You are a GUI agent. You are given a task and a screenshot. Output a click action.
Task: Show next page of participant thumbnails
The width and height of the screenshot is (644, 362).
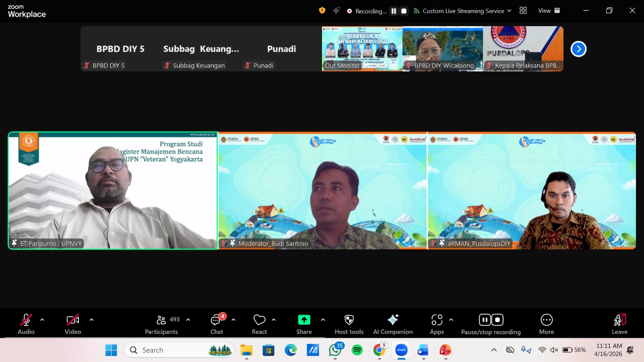[x=578, y=49]
